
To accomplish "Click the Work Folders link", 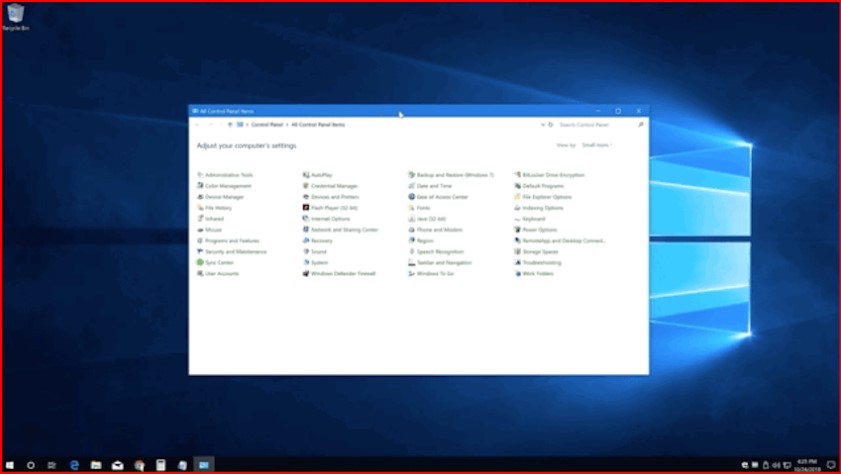I will click(x=538, y=273).
